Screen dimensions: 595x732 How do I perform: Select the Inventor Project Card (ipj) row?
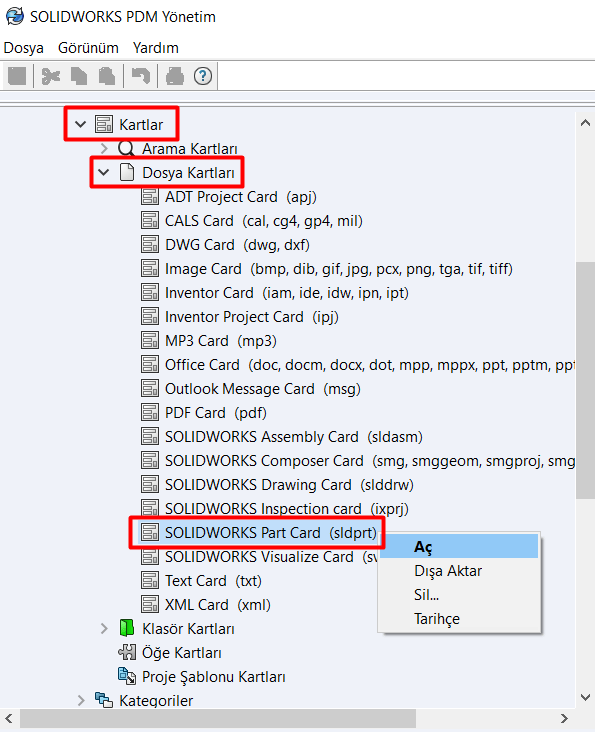(x=239, y=317)
